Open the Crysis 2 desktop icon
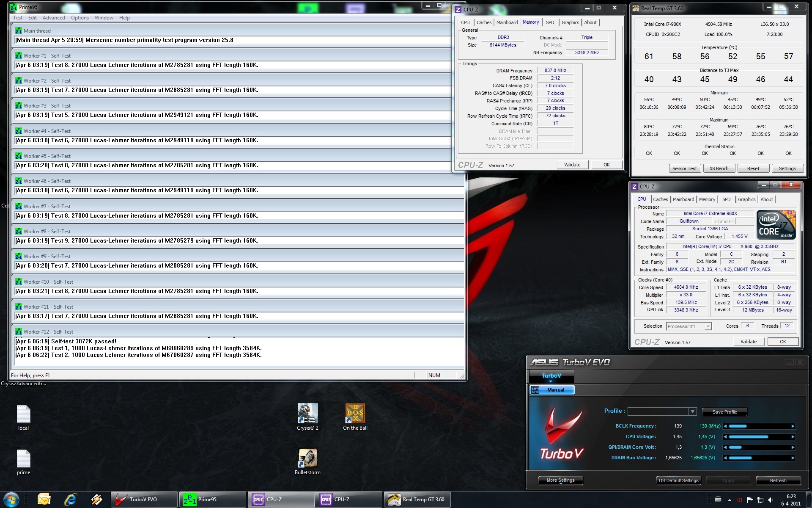 coord(307,414)
